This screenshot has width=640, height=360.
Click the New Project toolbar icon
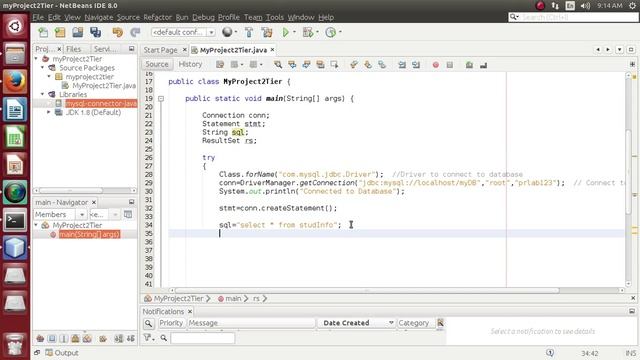(x=60, y=32)
